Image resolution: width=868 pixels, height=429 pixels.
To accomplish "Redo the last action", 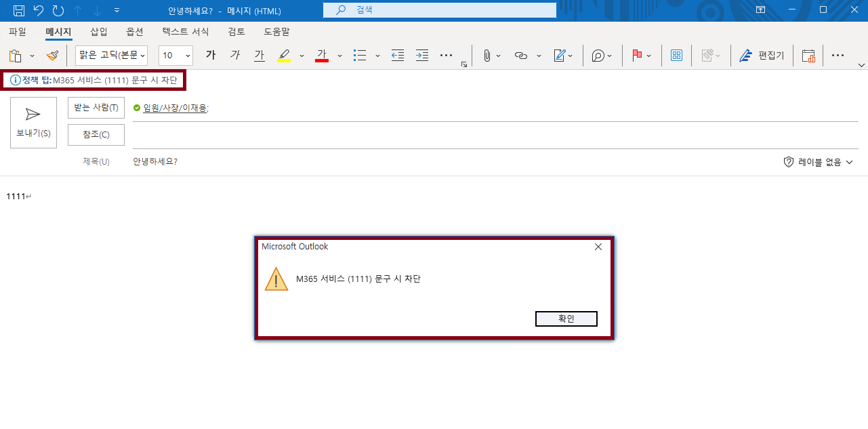I will pyautogui.click(x=58, y=10).
